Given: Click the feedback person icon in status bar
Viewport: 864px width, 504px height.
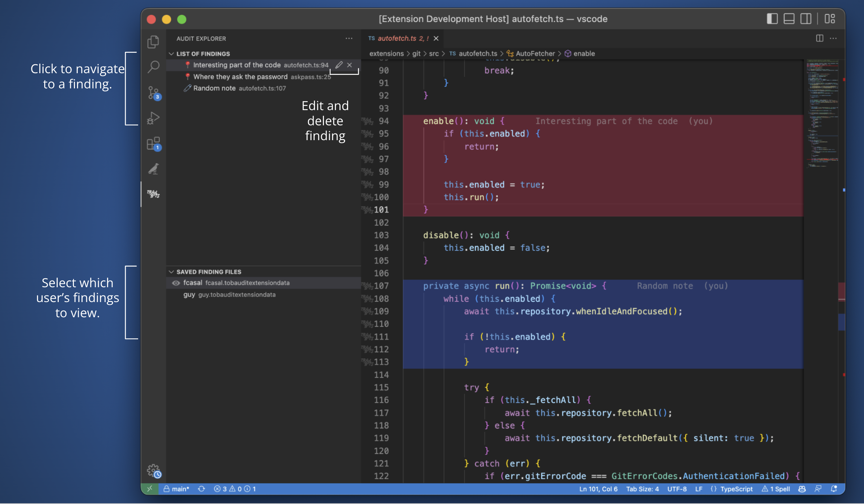Looking at the screenshot, I should [x=818, y=489].
